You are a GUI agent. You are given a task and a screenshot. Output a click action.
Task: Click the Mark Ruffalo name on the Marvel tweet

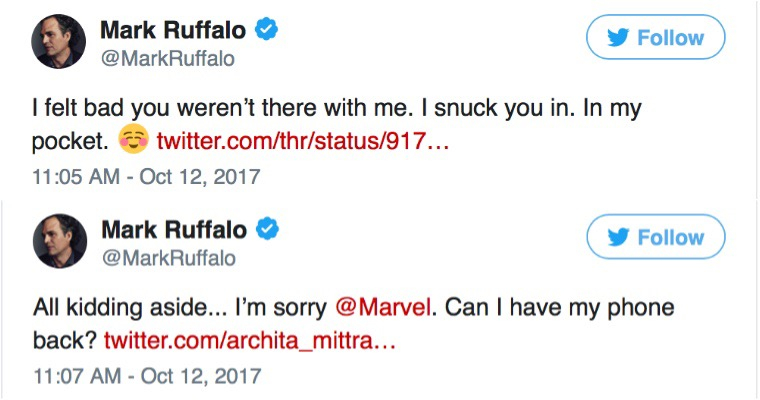pyautogui.click(x=174, y=231)
